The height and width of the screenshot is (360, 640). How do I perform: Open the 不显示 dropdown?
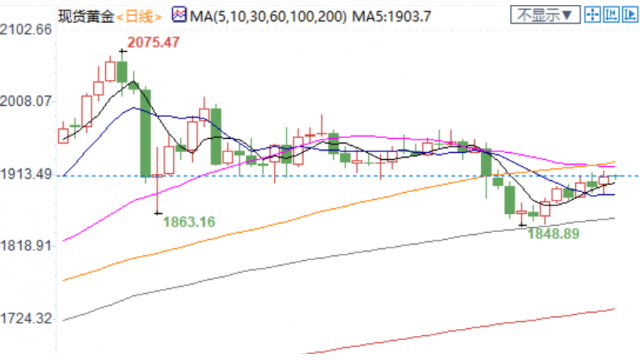pos(545,15)
